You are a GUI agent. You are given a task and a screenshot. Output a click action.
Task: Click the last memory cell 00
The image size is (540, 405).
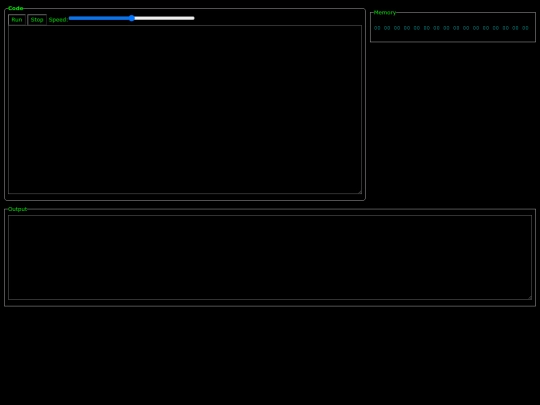(525, 28)
